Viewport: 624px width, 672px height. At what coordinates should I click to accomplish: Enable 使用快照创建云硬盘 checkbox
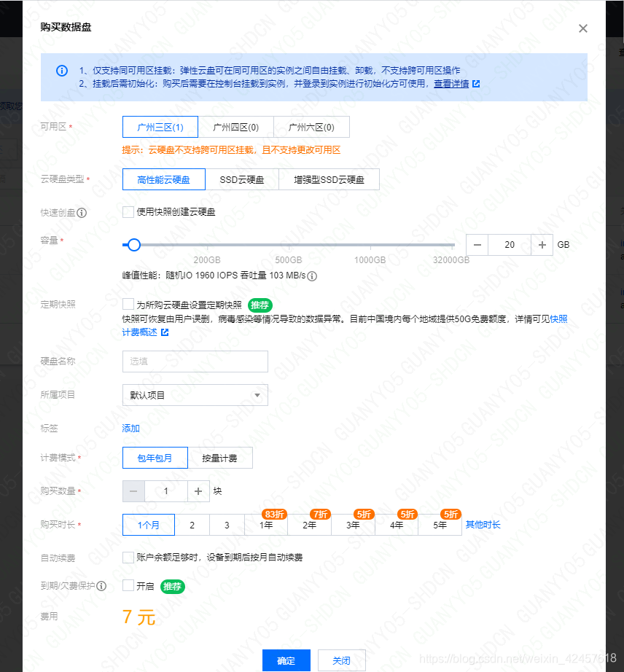[127, 212]
